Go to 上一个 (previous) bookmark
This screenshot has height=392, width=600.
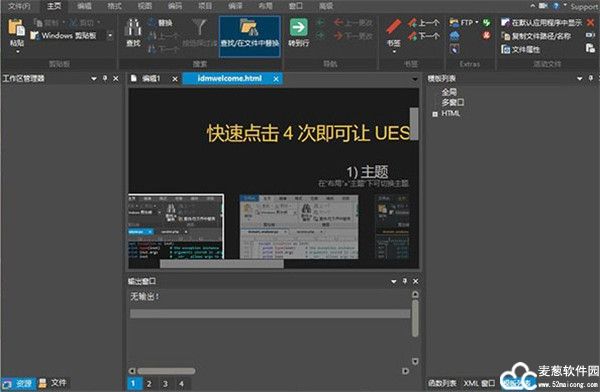click(424, 23)
